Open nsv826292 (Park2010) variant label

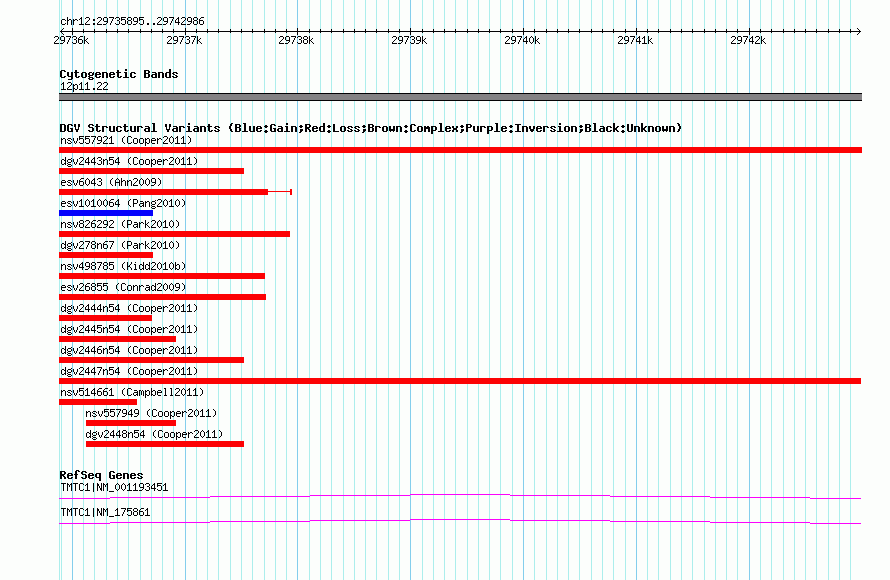[x=120, y=224]
